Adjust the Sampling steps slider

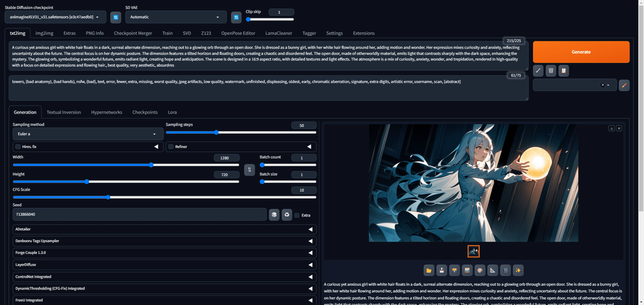click(x=241, y=132)
